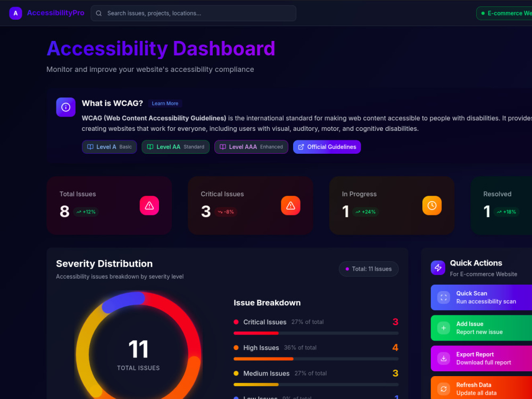The width and height of the screenshot is (532, 399).
Task: Click the AccessibilityPro brand name
Action: tap(56, 13)
